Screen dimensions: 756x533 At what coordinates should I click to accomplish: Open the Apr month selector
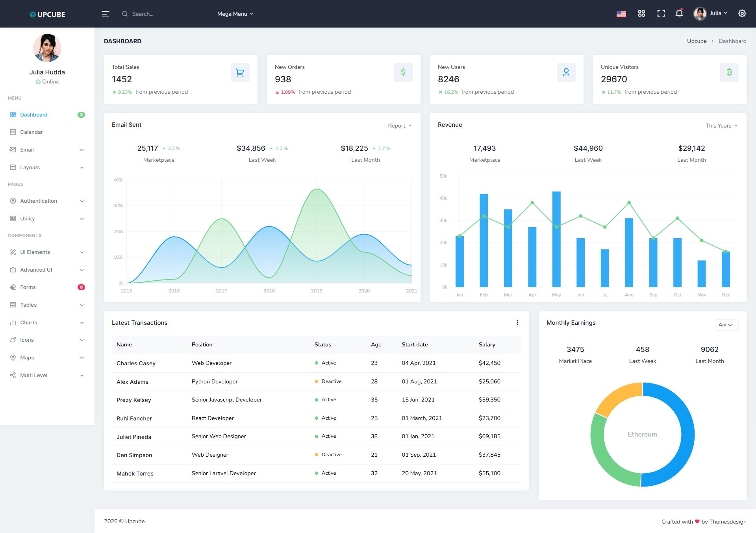726,325
